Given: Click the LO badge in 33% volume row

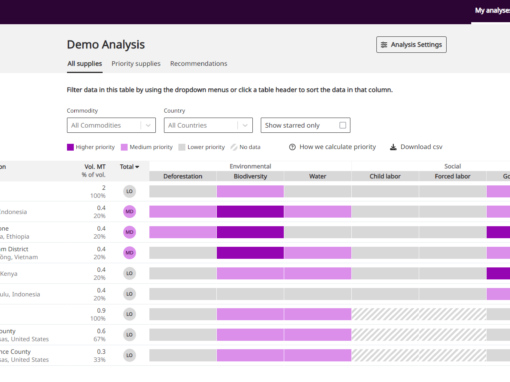Looking at the screenshot, I should [x=129, y=355].
